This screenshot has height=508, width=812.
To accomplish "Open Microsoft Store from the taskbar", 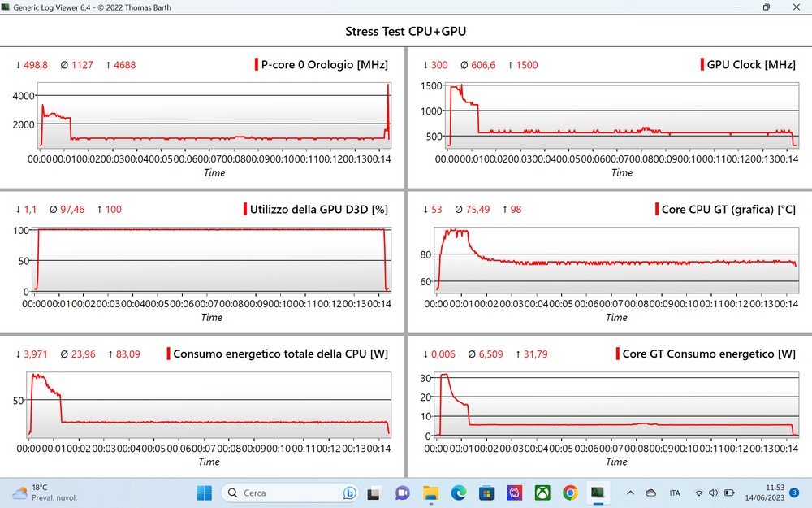I will [486, 493].
